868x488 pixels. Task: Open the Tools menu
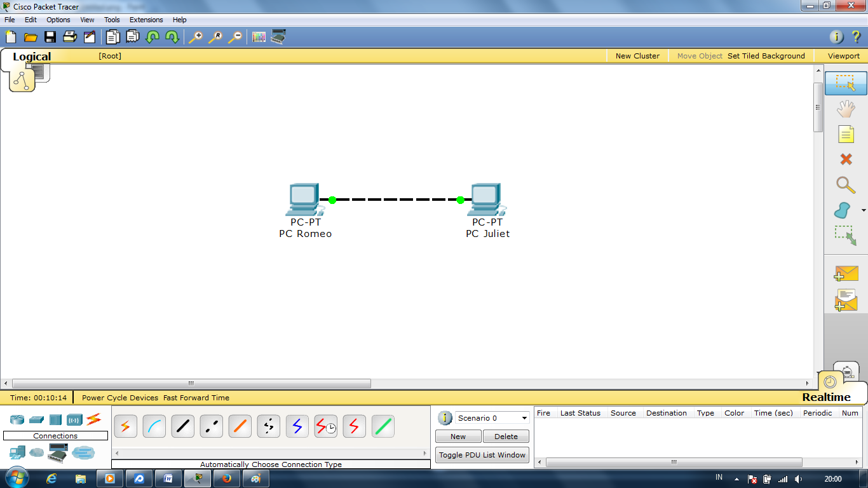(112, 20)
